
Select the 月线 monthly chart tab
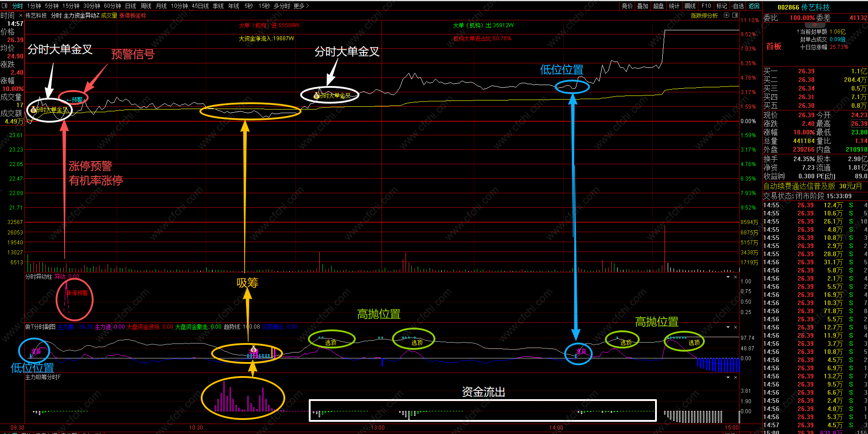click(161, 6)
